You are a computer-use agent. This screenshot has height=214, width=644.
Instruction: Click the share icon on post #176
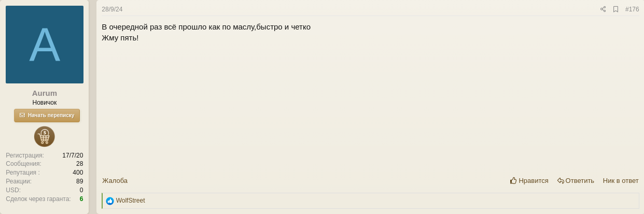[x=603, y=9]
